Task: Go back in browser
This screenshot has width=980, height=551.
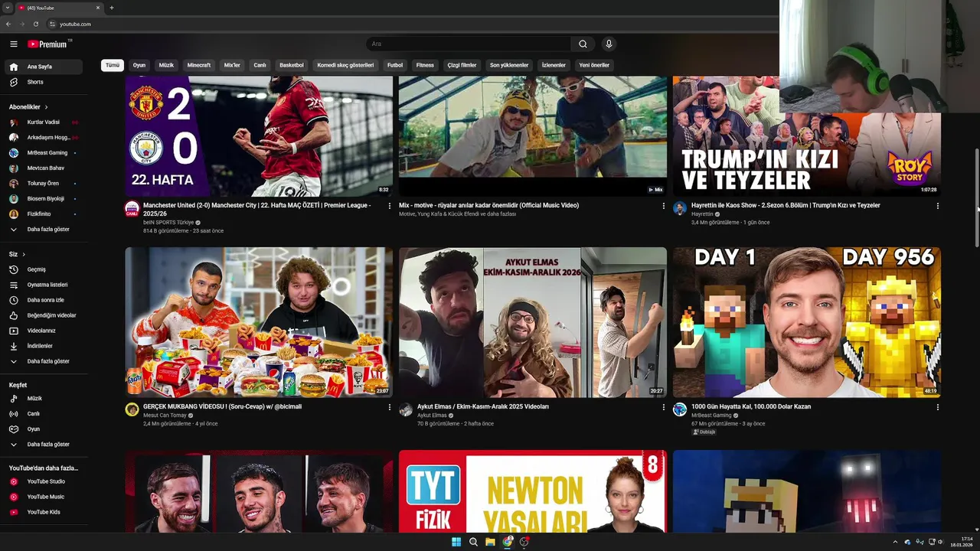Action: click(x=8, y=24)
